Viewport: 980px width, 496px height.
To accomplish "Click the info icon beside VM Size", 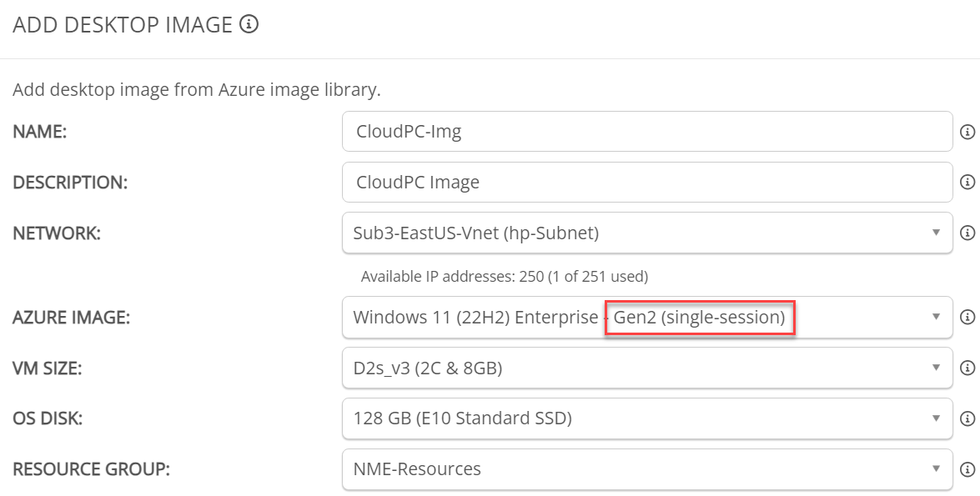I will point(967,368).
